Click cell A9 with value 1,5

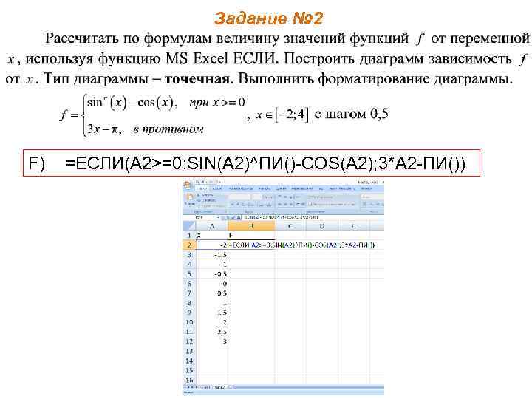pos(212,313)
